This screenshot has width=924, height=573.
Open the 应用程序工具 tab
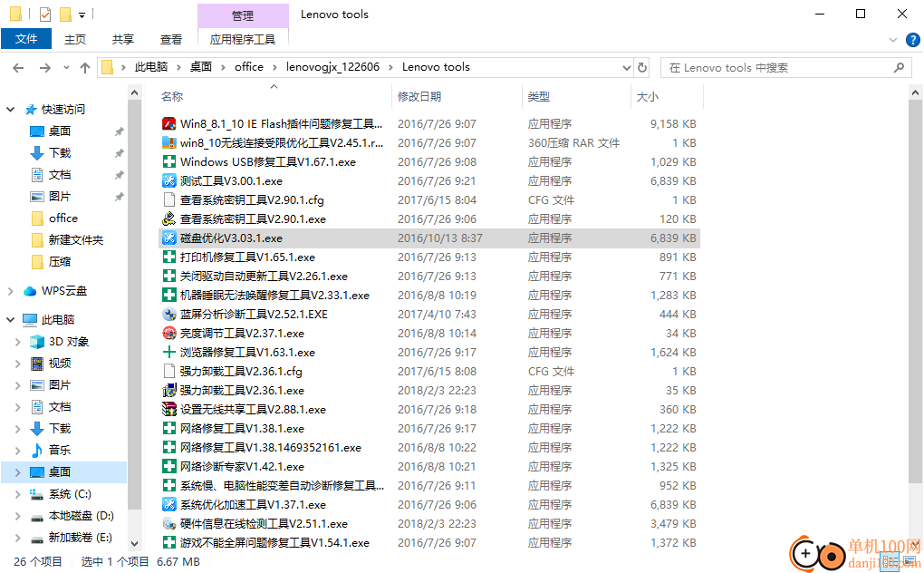242,39
